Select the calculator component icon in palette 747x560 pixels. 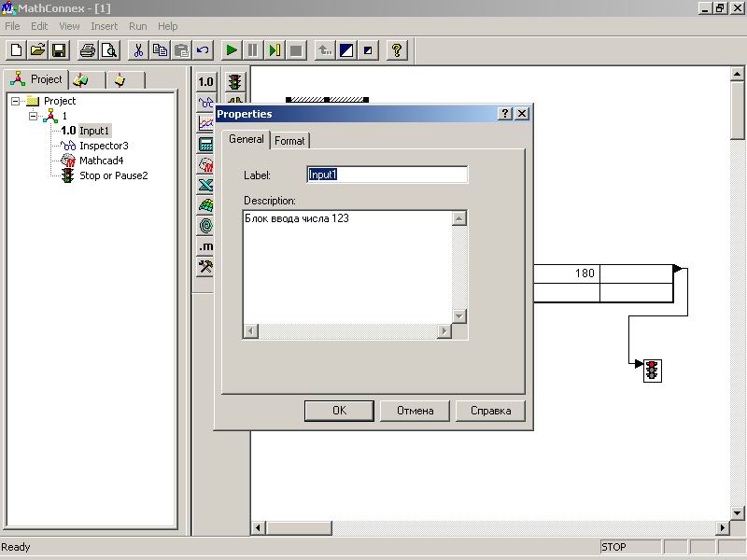tap(205, 144)
